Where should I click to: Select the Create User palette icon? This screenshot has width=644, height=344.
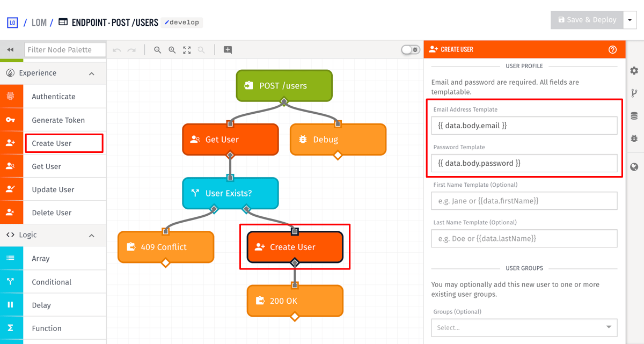11,143
